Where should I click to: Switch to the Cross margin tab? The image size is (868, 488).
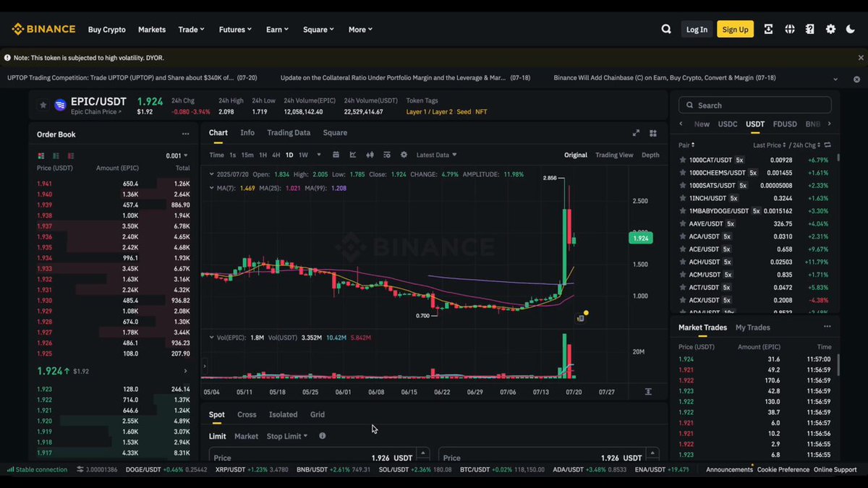point(247,414)
